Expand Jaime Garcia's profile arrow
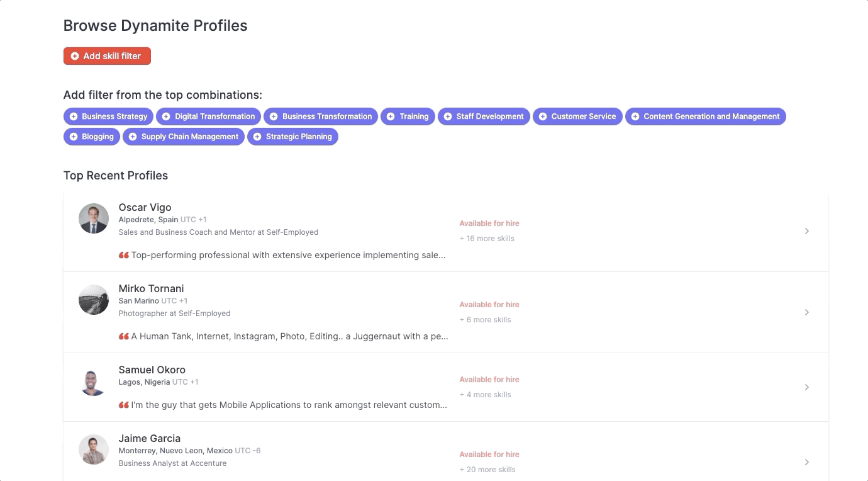 point(806,462)
